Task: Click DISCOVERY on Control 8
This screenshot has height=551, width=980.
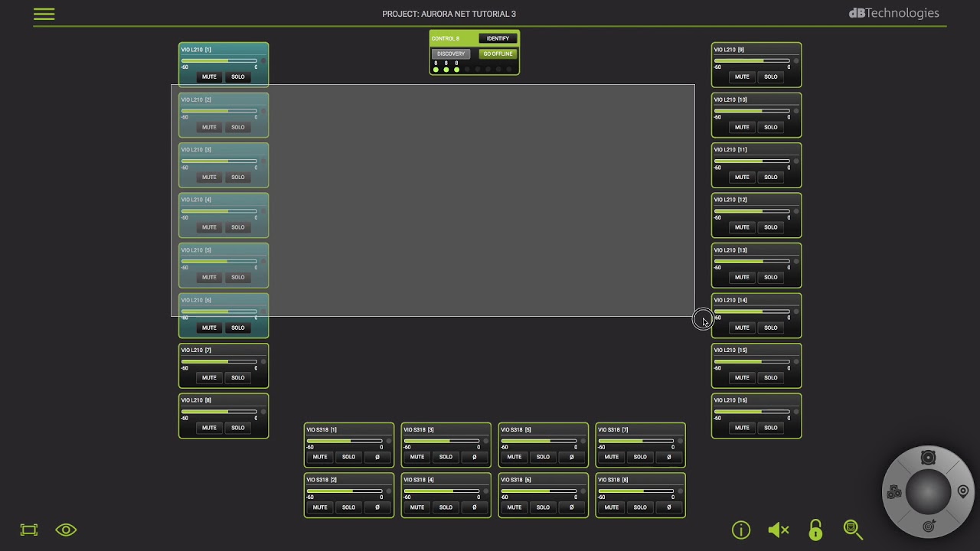Action: coord(451,54)
